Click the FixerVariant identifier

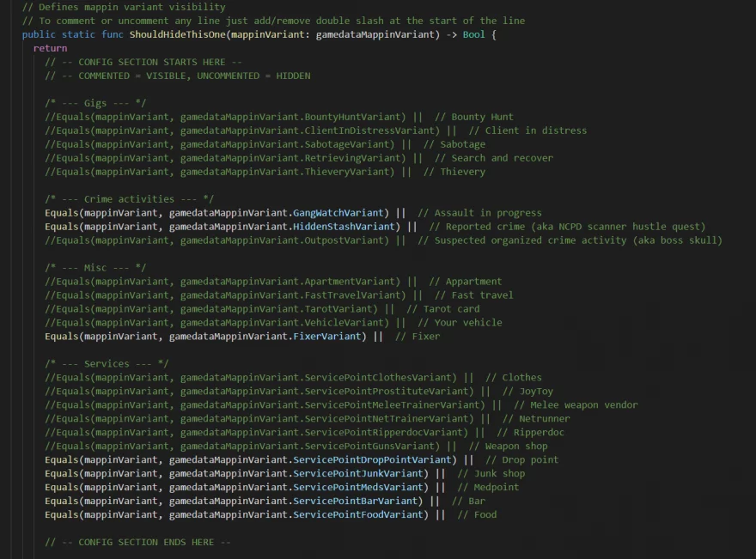click(x=326, y=337)
